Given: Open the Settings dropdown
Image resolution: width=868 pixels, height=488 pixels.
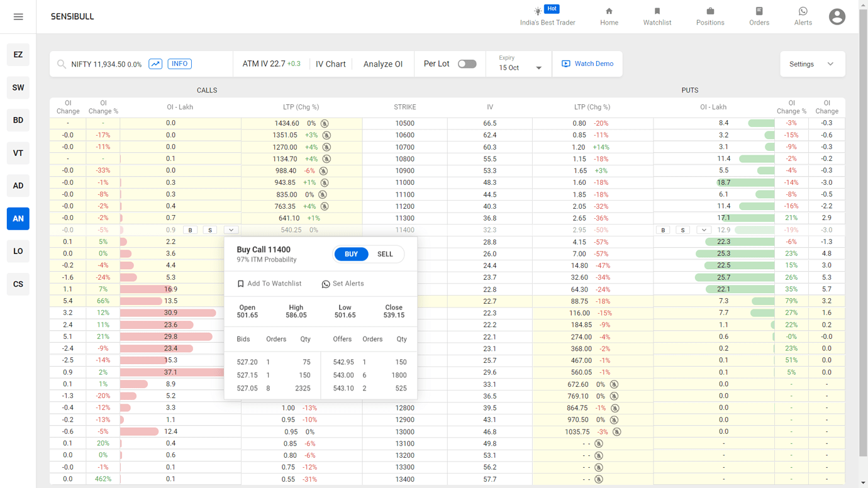Looking at the screenshot, I should coord(813,64).
